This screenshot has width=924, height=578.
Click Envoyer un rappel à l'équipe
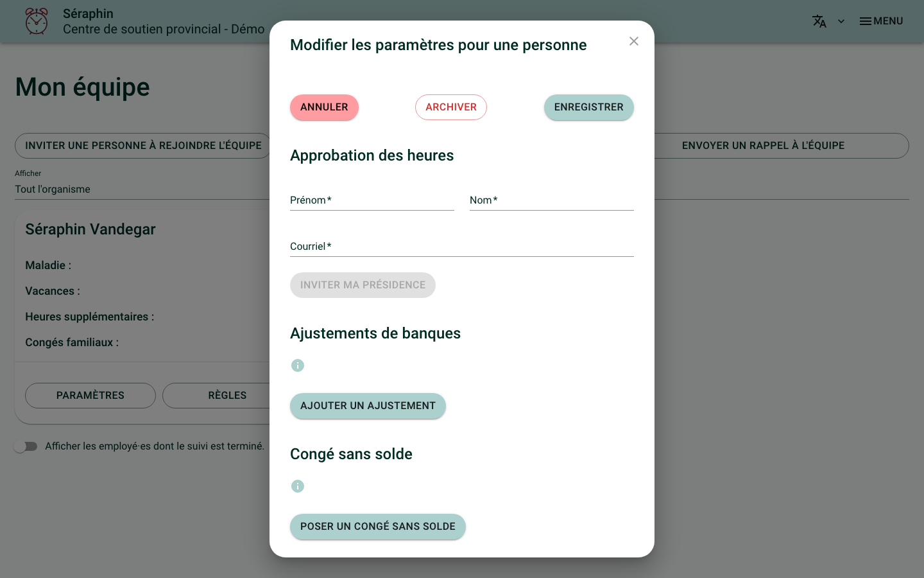(763, 146)
